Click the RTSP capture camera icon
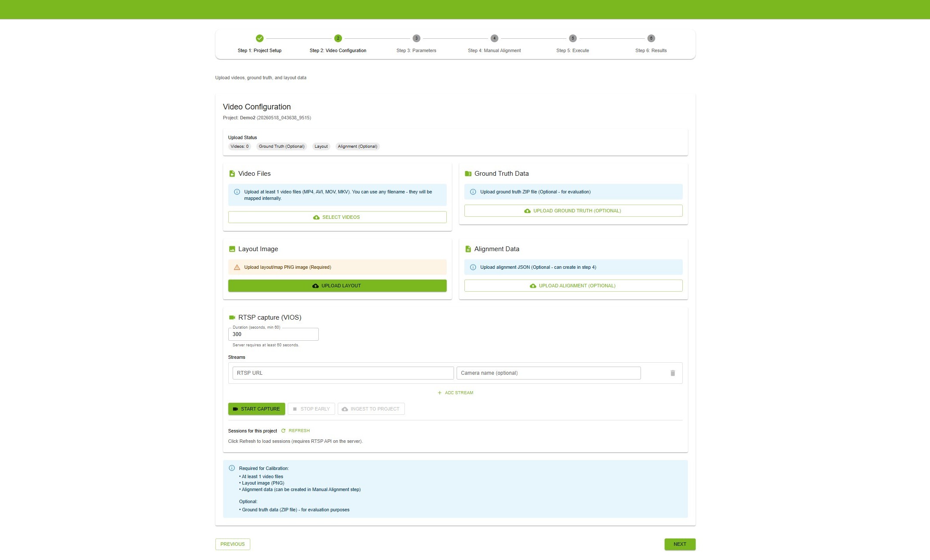930x560 pixels. pyautogui.click(x=232, y=317)
